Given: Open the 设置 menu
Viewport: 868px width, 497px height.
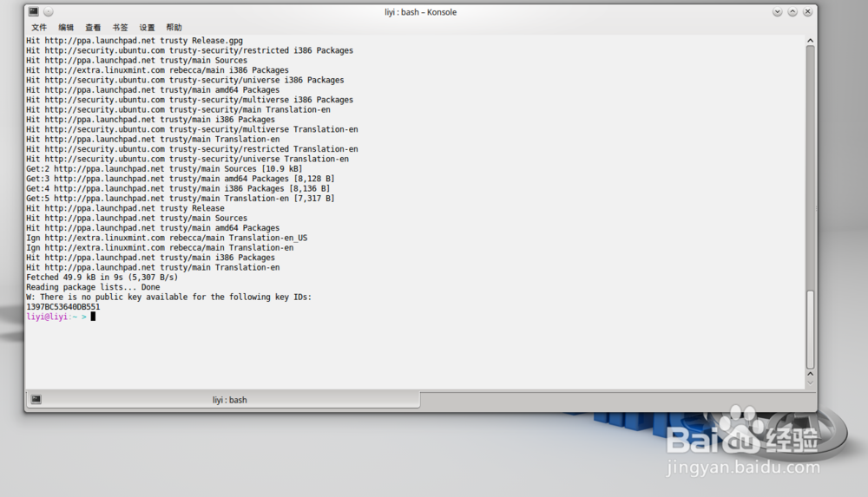Looking at the screenshot, I should [147, 27].
